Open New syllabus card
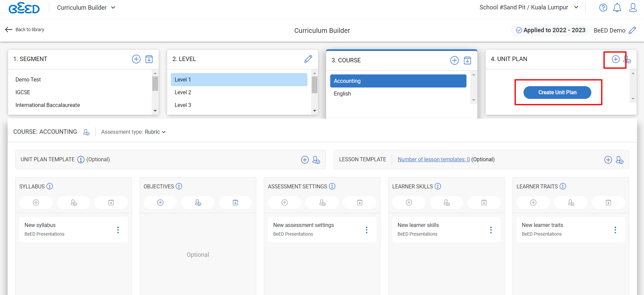The image size is (644, 295). (x=73, y=230)
